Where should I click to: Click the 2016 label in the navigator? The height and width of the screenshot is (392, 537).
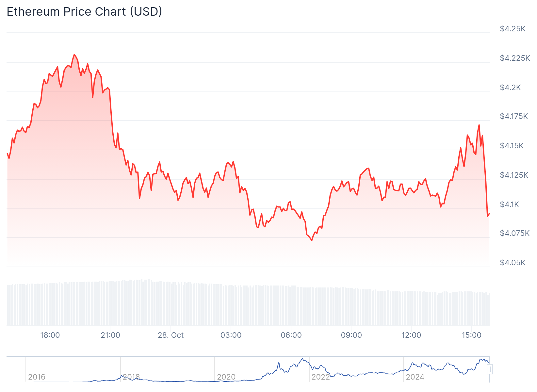coord(37,377)
